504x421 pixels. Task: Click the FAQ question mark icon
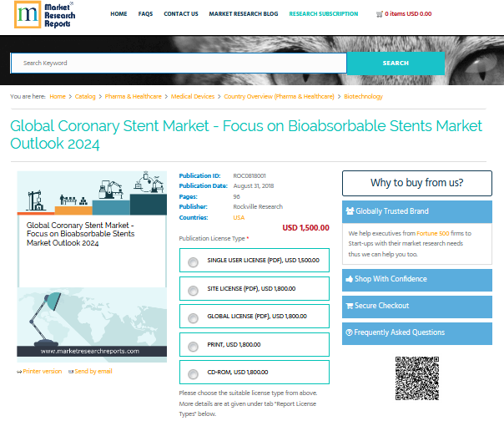point(349,332)
